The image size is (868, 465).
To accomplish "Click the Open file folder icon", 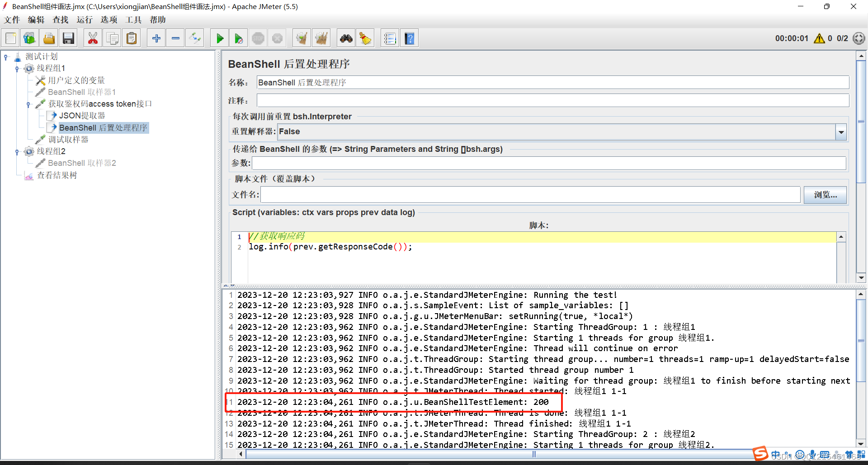I will click(49, 38).
